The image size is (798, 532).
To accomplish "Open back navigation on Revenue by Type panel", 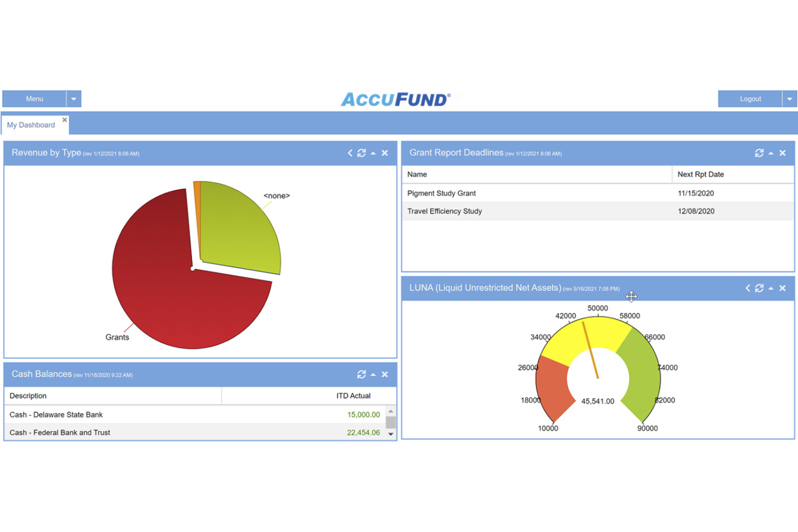I will [349, 153].
